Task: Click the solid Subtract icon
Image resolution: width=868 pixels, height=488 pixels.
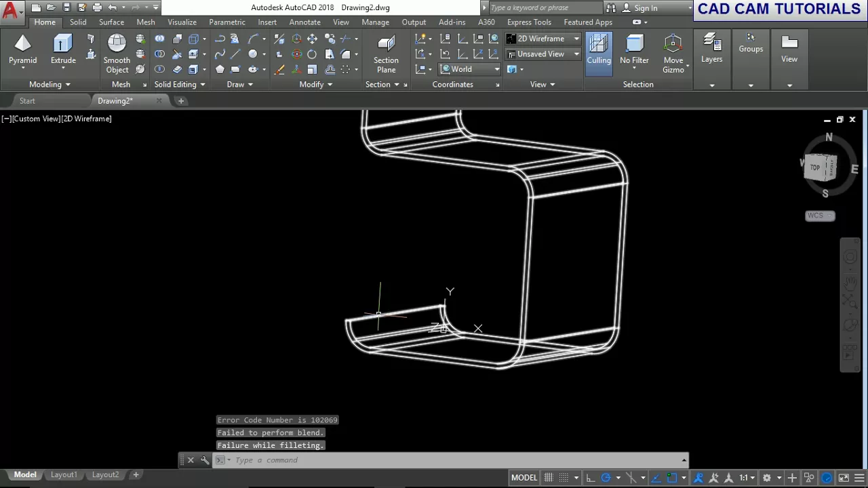Action: [159, 54]
